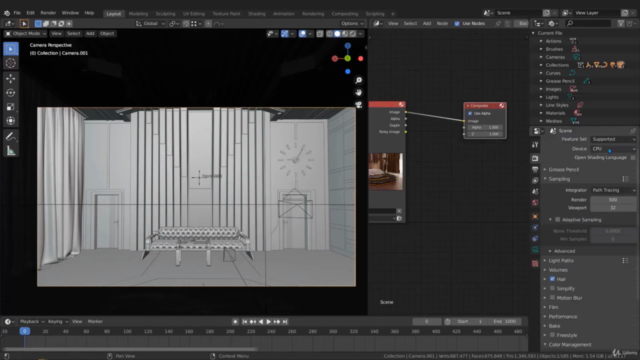Open the Feature Set dropdown

[613, 139]
